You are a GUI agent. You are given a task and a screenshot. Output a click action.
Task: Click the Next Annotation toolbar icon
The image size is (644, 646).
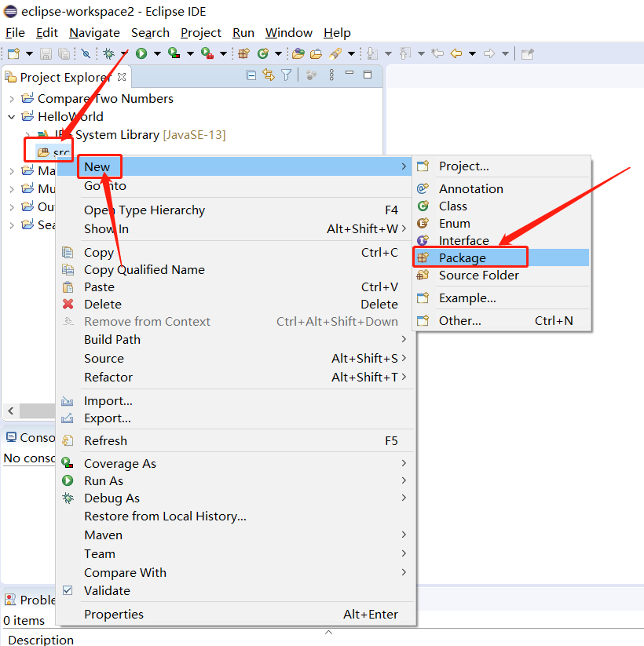point(372,53)
